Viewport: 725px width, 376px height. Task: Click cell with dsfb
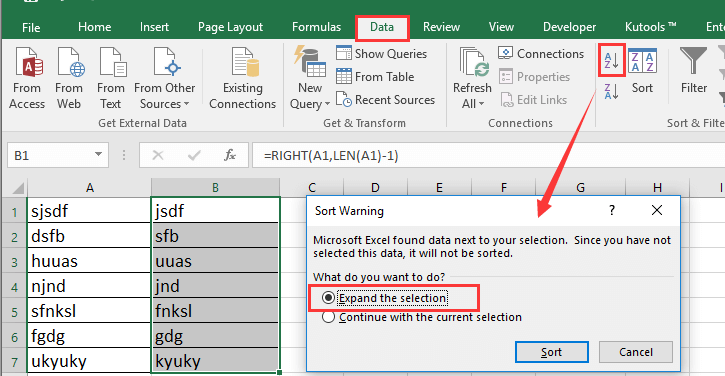point(89,235)
